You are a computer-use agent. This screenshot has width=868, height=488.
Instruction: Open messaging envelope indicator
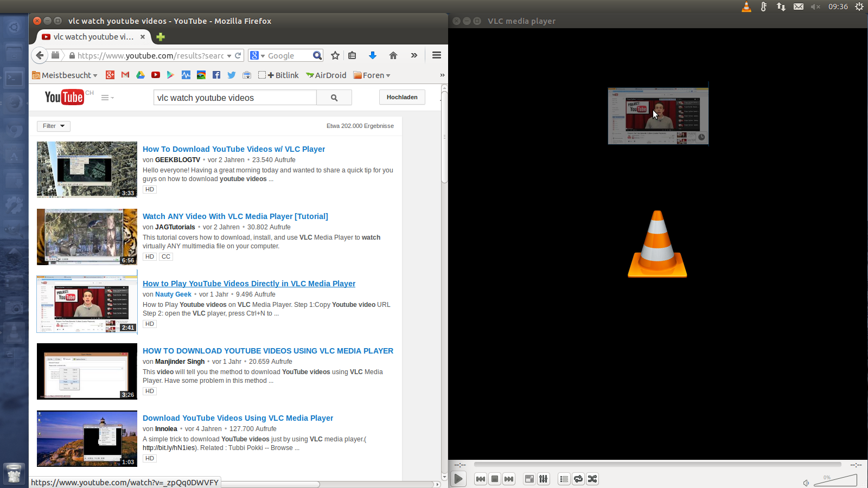799,7
